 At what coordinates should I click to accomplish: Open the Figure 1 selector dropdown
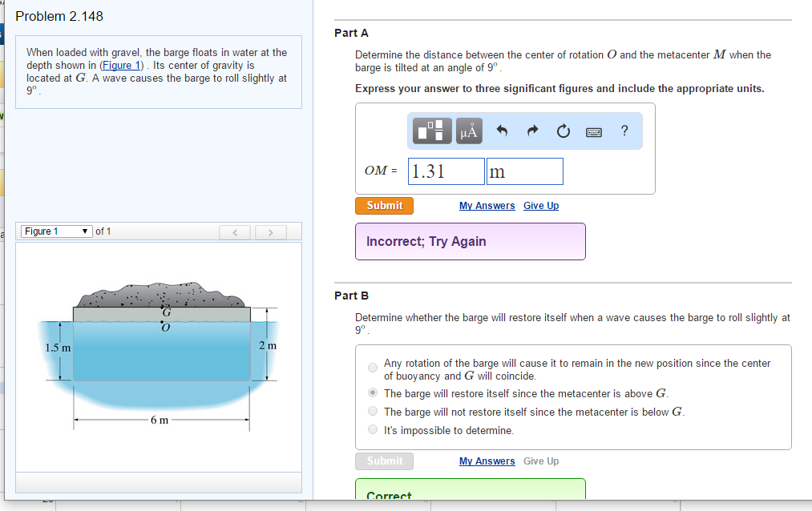[56, 231]
